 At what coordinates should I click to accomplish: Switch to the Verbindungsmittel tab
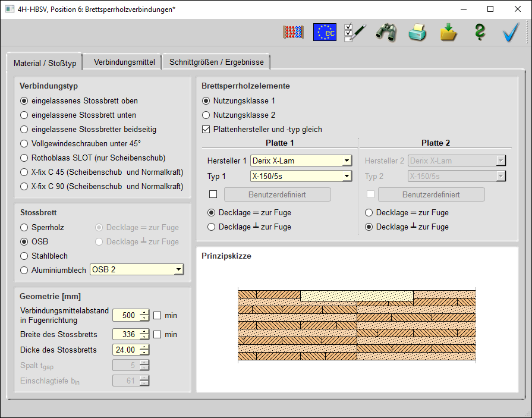124,62
